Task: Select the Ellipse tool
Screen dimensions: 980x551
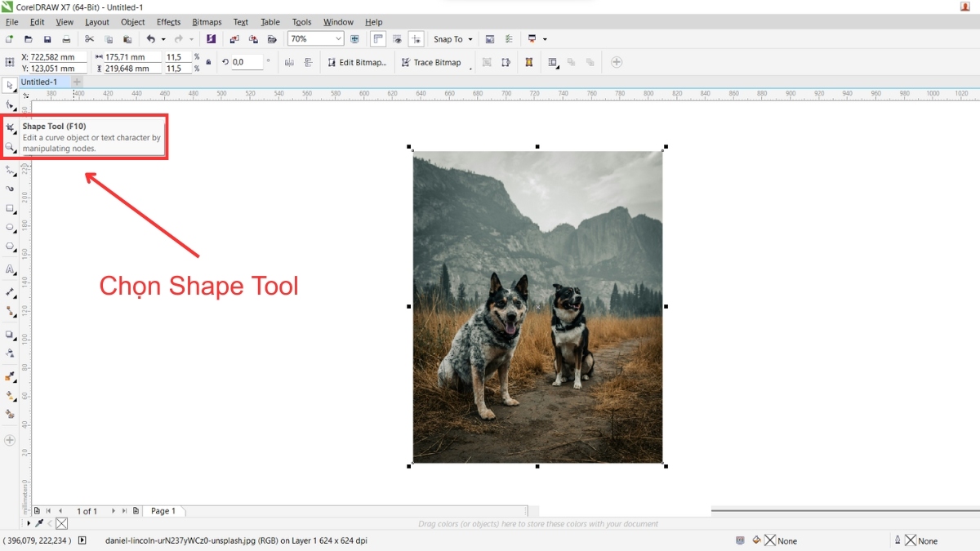Action: (x=10, y=227)
